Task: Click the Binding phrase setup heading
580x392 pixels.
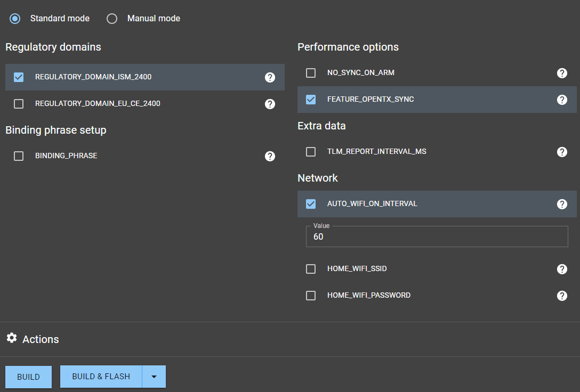Action: point(56,130)
